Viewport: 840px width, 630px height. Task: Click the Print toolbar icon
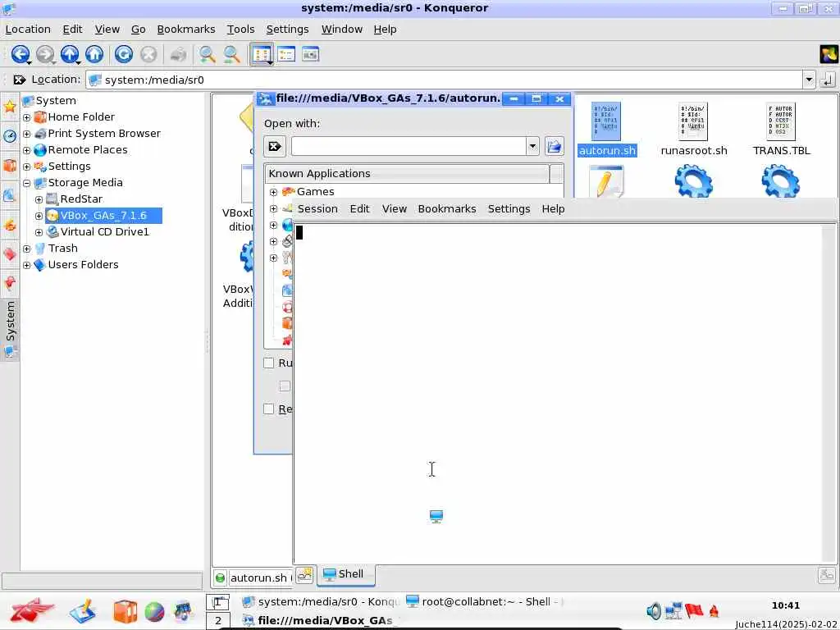tap(178, 54)
